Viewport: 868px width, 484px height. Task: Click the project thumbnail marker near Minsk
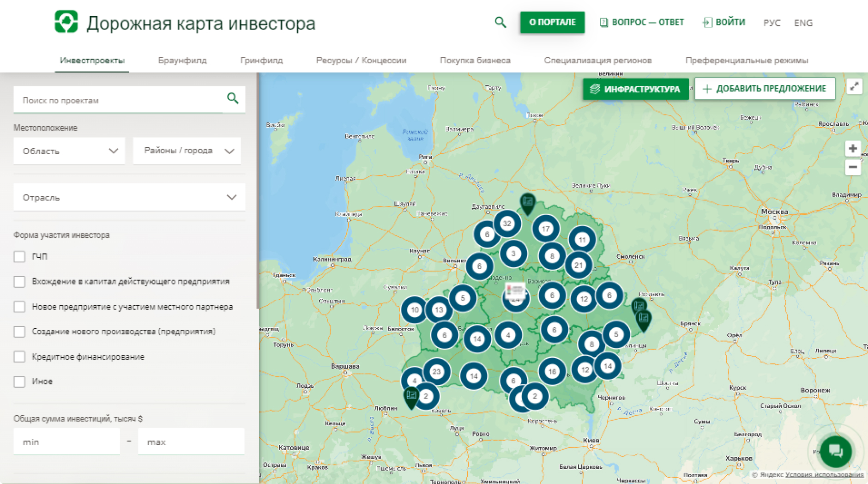tap(515, 290)
